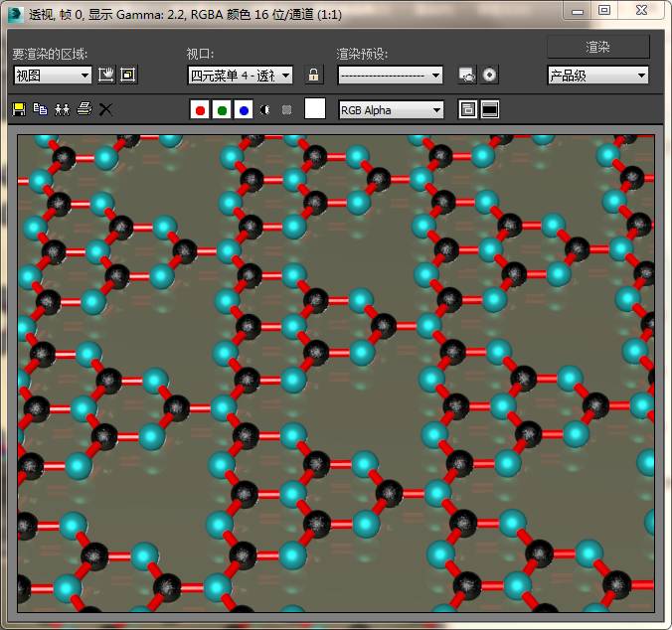
Task: Click the Render button
Action: 598,47
